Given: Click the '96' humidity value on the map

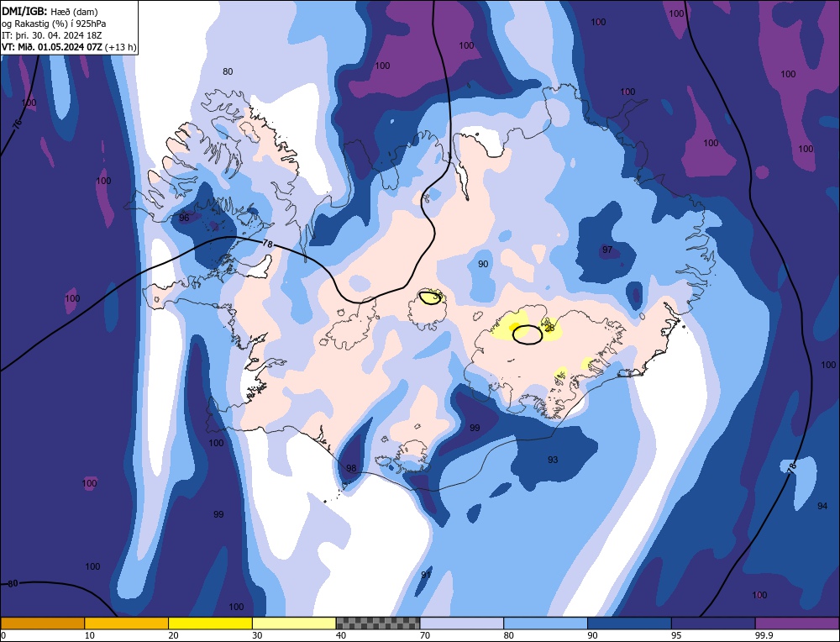Looking at the screenshot, I should point(184,218).
